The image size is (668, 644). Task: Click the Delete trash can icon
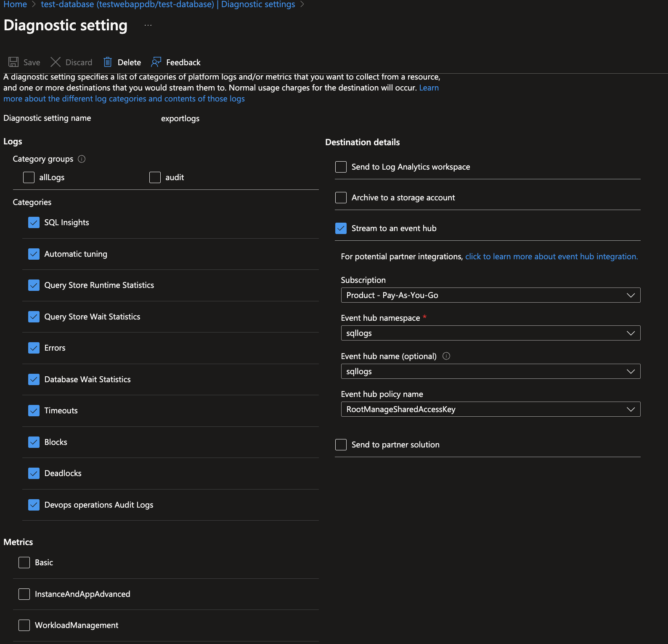click(x=108, y=62)
